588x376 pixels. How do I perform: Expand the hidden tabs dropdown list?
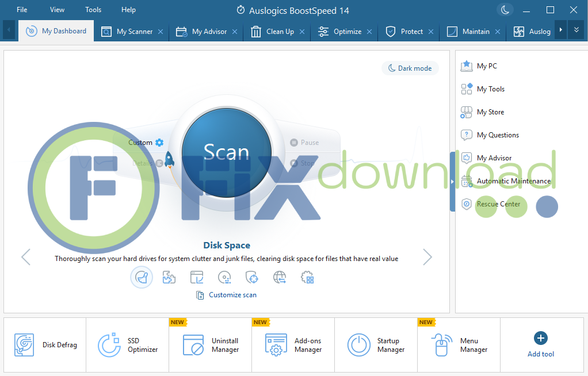[x=576, y=30]
